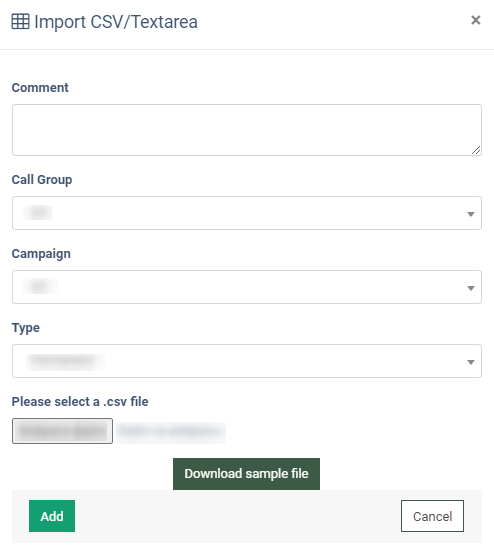Click the Call Group dropdown arrow
This screenshot has width=494, height=555.
pos(471,214)
